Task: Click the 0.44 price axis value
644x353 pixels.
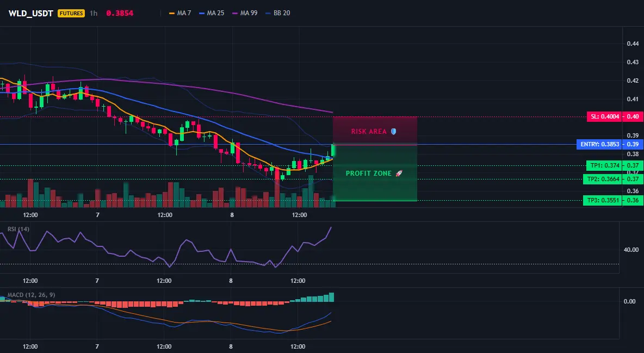Action: [633, 44]
